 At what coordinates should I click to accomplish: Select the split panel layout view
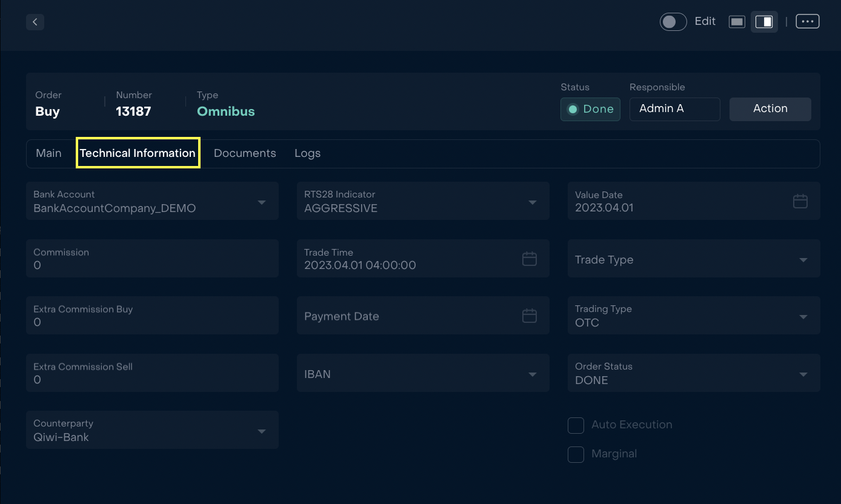764,22
